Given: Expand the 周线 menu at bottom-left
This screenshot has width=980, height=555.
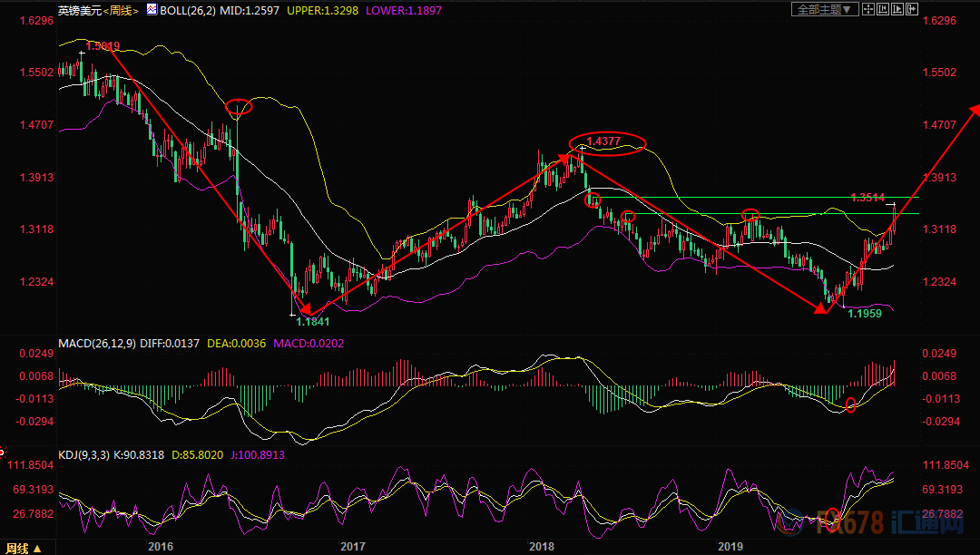Looking at the screenshot, I should 24,548.
